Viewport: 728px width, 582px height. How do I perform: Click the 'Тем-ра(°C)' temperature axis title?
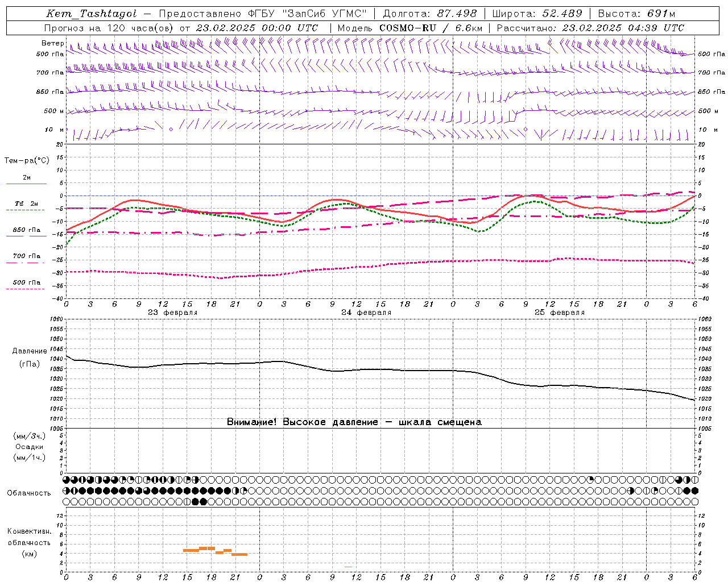[x=27, y=160]
